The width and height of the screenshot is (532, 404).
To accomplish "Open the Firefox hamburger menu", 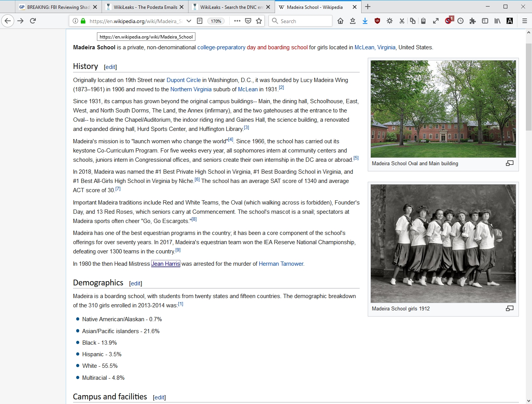I will (525, 21).
